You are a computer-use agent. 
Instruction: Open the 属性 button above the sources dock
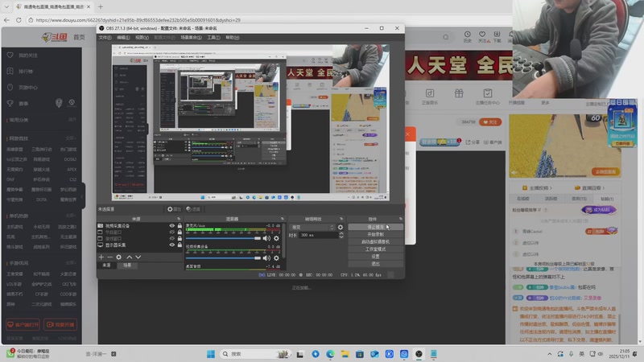[174, 209]
